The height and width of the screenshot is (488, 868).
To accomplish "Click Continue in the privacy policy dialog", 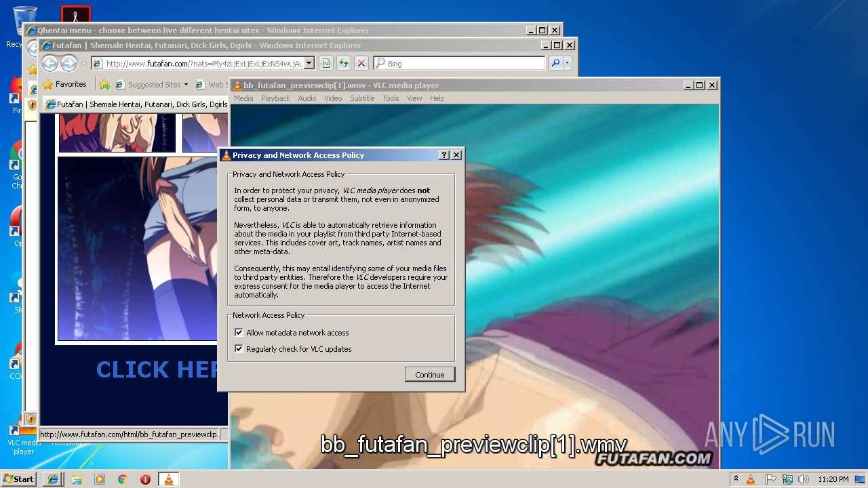I will pos(430,375).
